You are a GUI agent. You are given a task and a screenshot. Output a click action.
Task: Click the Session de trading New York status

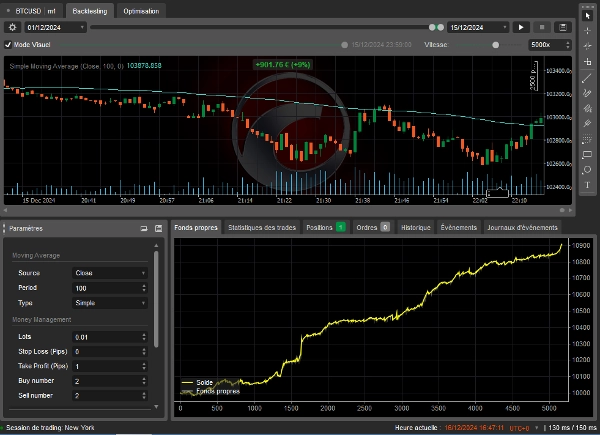tap(50, 428)
